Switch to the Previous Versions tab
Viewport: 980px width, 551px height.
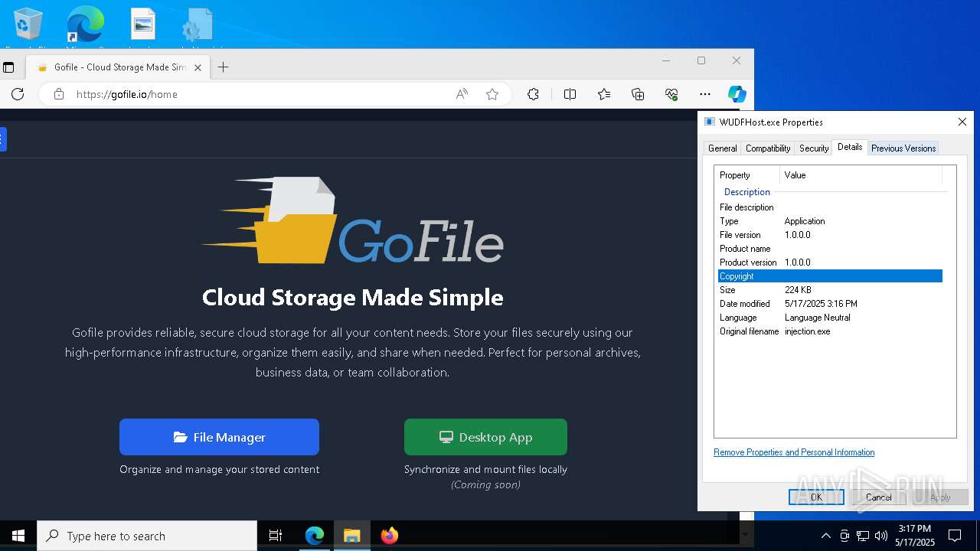pyautogui.click(x=903, y=148)
